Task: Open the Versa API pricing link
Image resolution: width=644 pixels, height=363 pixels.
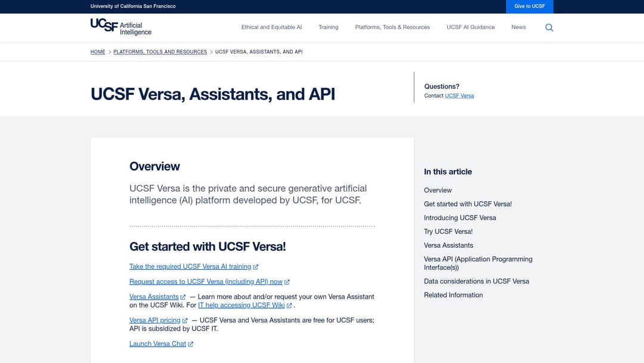Action: click(x=155, y=320)
